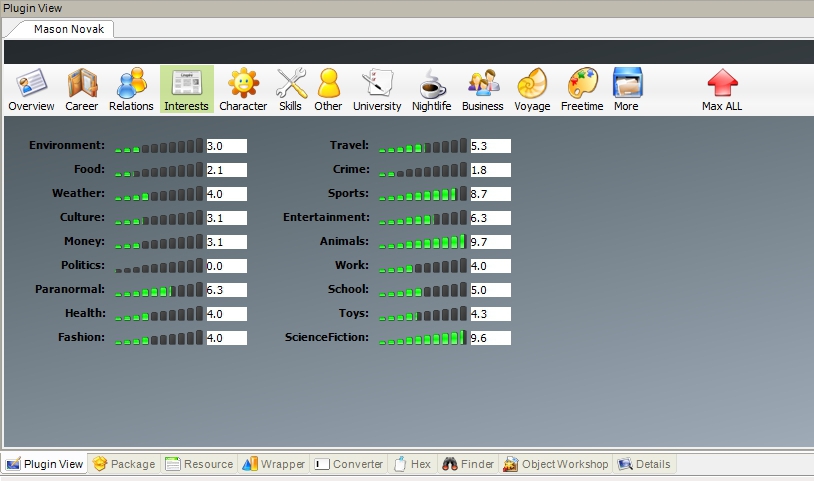Click the Weather value field
The image size is (814, 481).
(226, 194)
